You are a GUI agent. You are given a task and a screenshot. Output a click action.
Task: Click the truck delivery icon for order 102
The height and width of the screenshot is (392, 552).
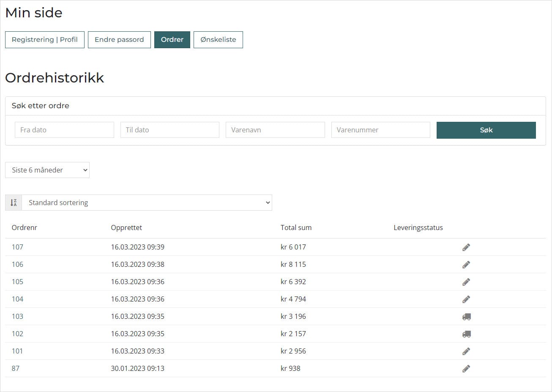pyautogui.click(x=466, y=334)
